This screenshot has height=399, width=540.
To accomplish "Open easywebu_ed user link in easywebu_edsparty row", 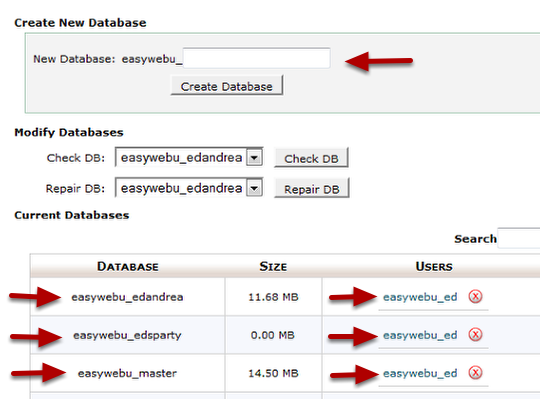I will click(420, 335).
